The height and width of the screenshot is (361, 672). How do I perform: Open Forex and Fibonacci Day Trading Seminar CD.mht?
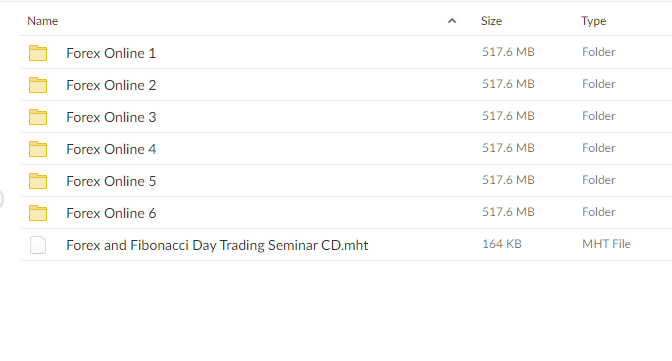pyautogui.click(x=217, y=245)
